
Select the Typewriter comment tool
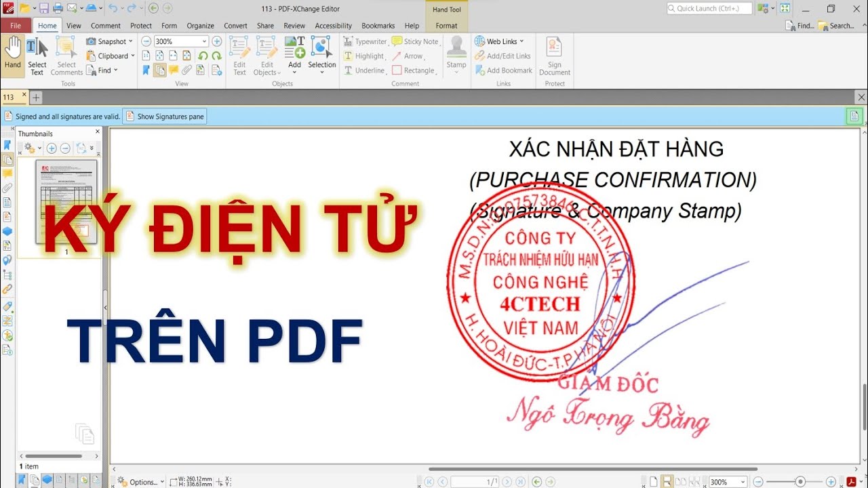coord(365,41)
